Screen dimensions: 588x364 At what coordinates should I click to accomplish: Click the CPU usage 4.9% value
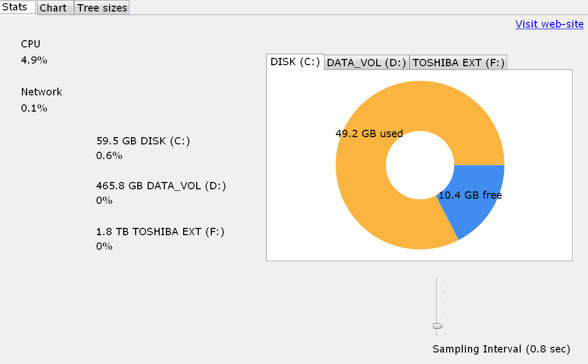[x=34, y=60]
